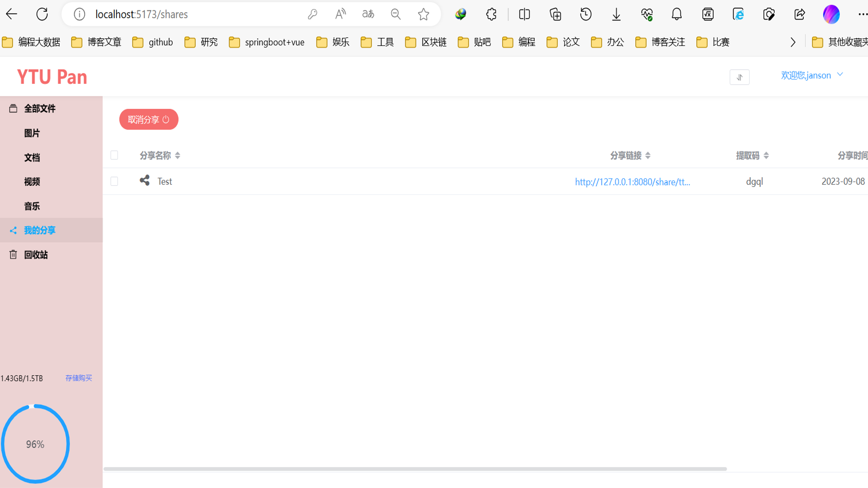Open Internet Explorer mode icon
The width and height of the screenshot is (868, 488).
(x=738, y=14)
